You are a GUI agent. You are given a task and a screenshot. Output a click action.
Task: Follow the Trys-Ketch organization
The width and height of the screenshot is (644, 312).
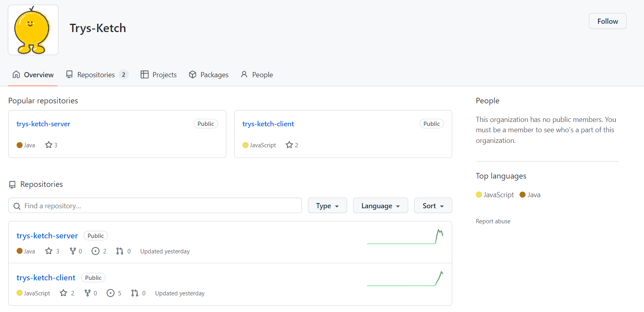(608, 21)
